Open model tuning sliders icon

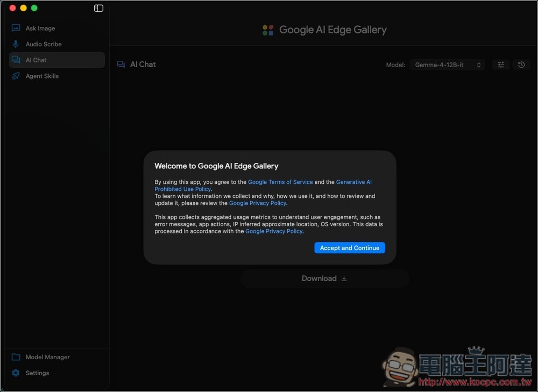click(501, 65)
